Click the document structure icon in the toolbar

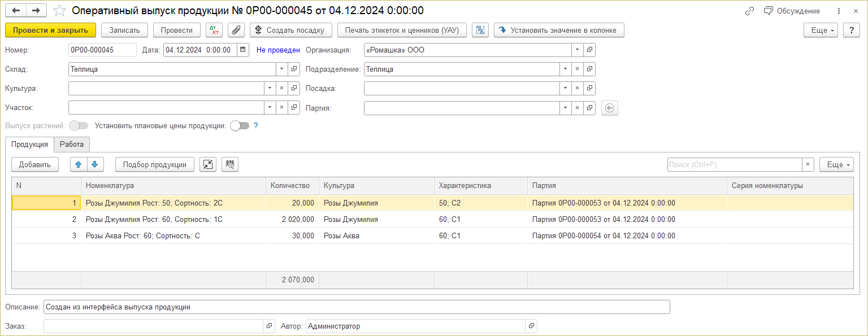480,30
